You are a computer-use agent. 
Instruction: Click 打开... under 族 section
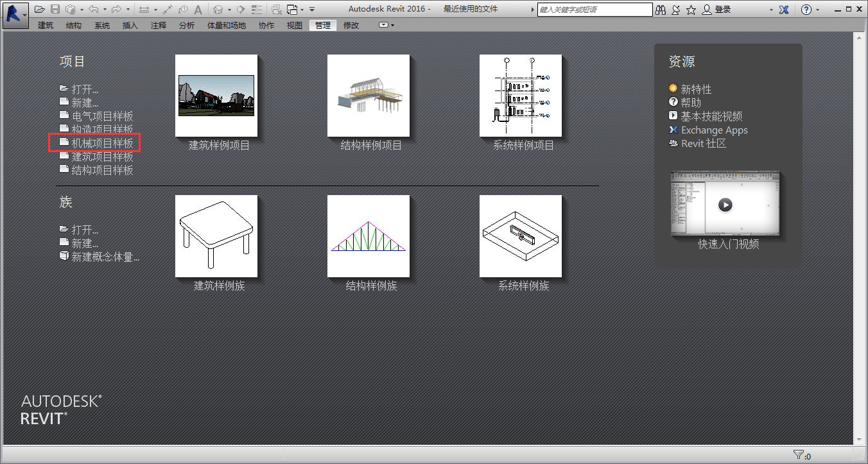[x=85, y=229]
